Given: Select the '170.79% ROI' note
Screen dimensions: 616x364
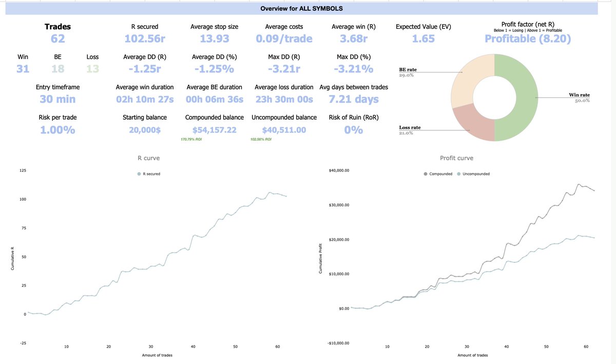Looking at the screenshot, I should coord(191,139).
